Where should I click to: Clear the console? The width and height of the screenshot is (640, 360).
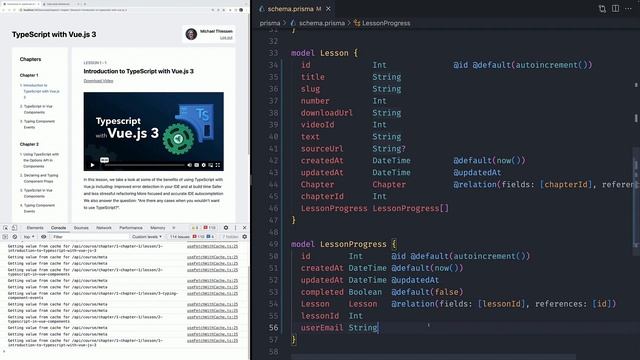[x=15, y=237]
